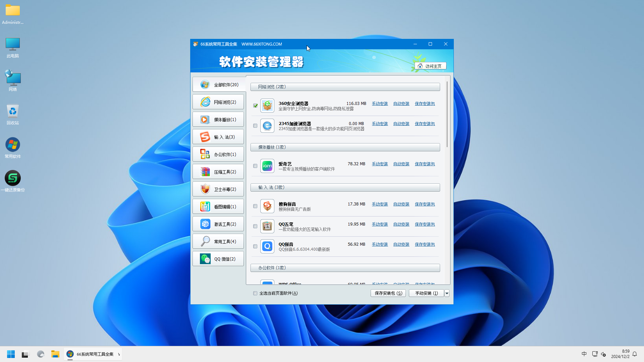Switch to the 网络浏览(2) category
This screenshot has height=362, width=644.
[218, 102]
